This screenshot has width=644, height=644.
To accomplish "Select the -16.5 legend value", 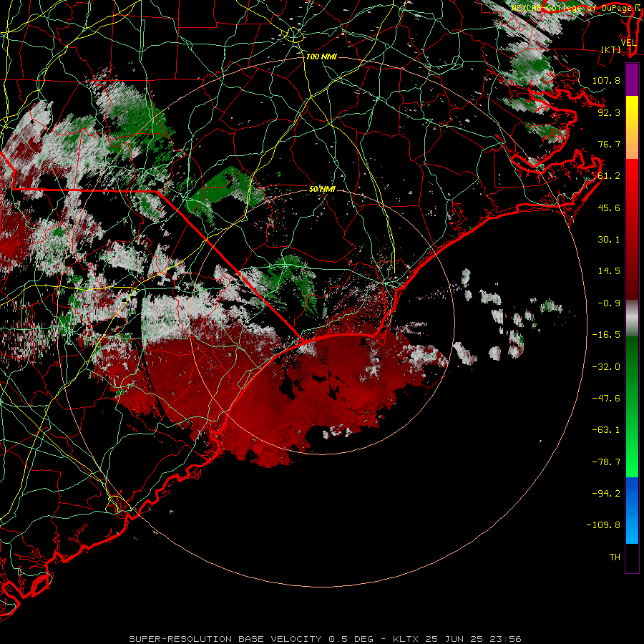I will [x=606, y=335].
